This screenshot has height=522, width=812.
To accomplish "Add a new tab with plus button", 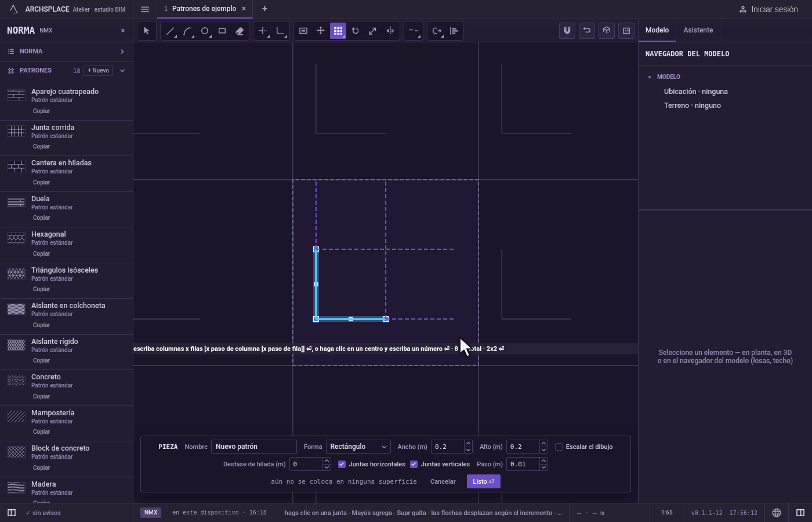I will click(x=264, y=9).
